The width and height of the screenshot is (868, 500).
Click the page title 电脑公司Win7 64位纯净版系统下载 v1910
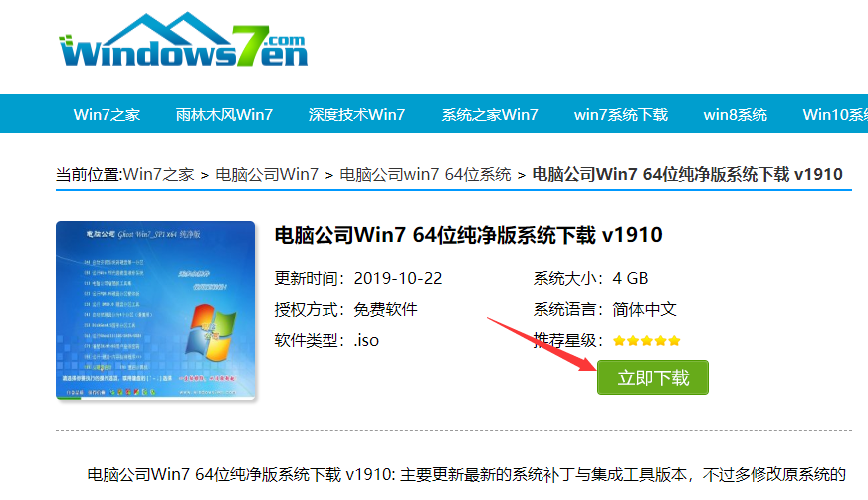click(468, 235)
